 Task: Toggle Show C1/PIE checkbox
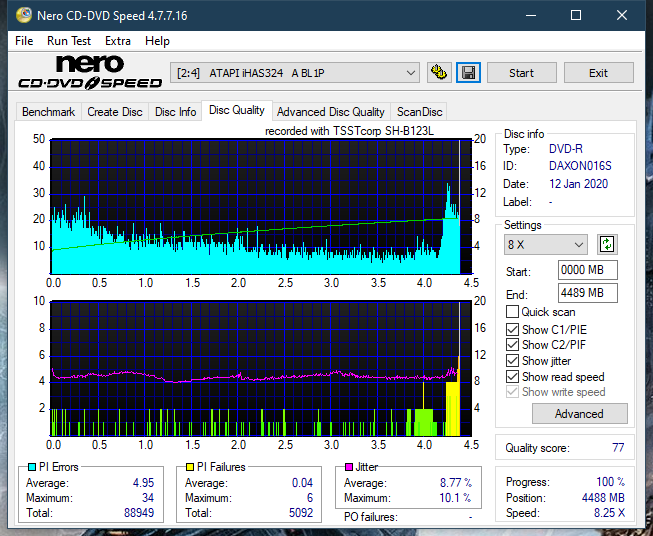click(512, 329)
